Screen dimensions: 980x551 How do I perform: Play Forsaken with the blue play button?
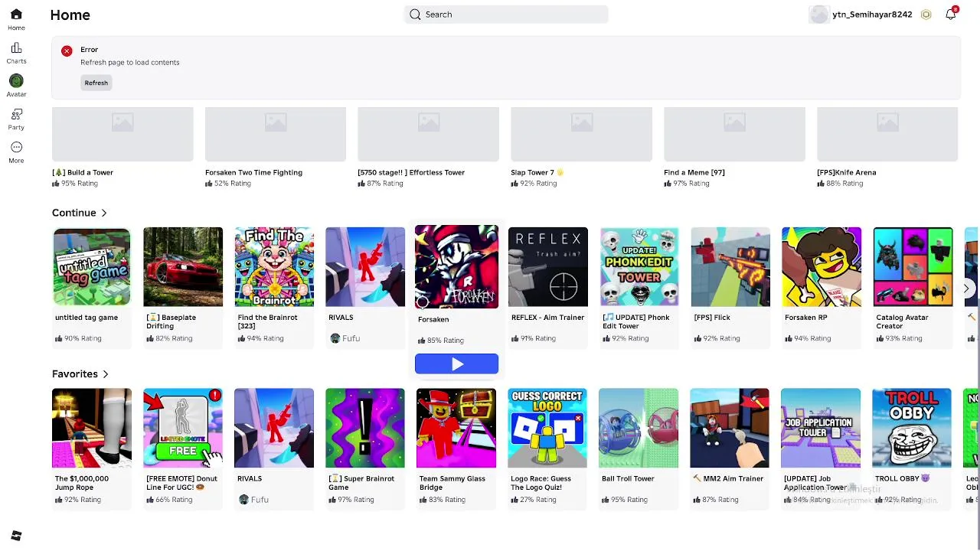[456, 364]
